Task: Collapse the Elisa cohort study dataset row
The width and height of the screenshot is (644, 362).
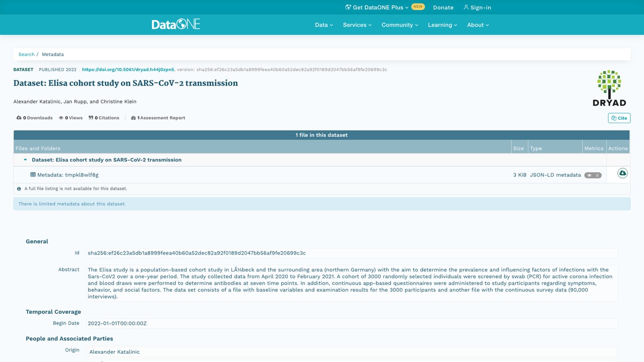Action: click(25, 160)
